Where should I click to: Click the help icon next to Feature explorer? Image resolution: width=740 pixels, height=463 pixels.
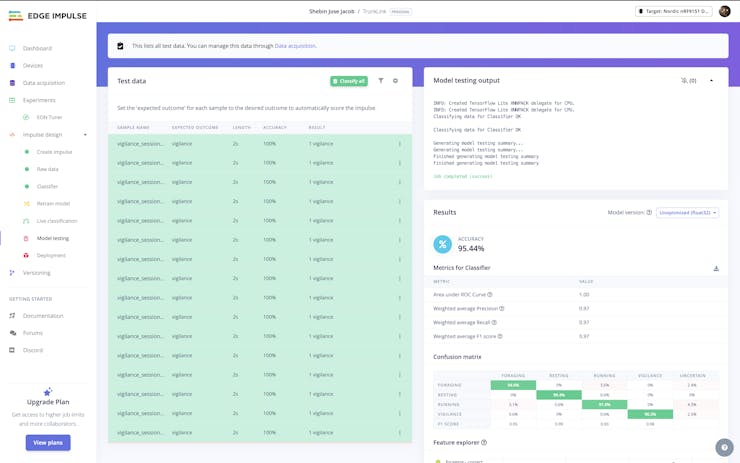(484, 442)
